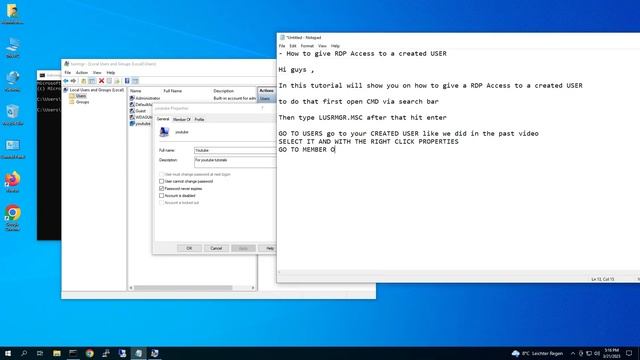Open the user folder icon at desktop top
Screen dimensions: 640x360
12,14
